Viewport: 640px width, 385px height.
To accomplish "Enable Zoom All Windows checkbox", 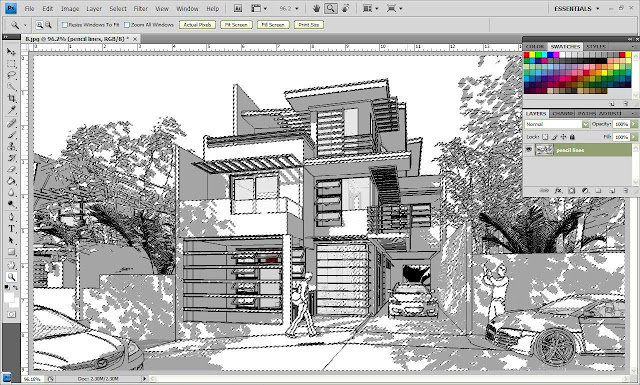I will [127, 25].
